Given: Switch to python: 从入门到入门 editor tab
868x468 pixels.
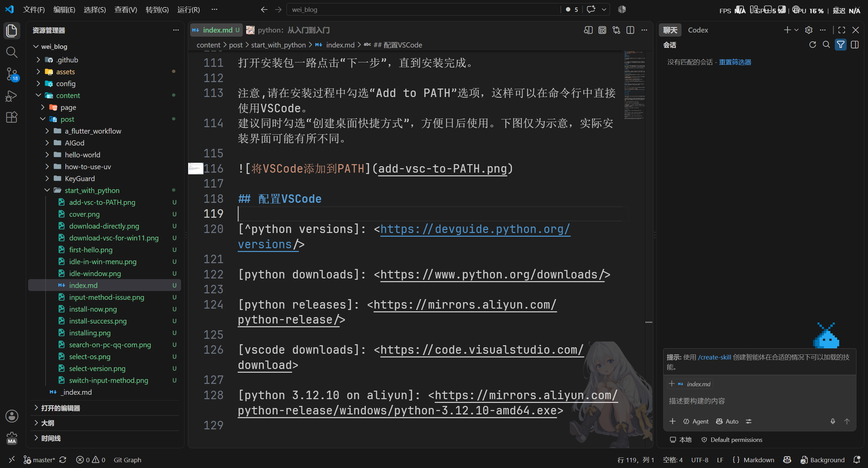Looking at the screenshot, I should pos(288,30).
